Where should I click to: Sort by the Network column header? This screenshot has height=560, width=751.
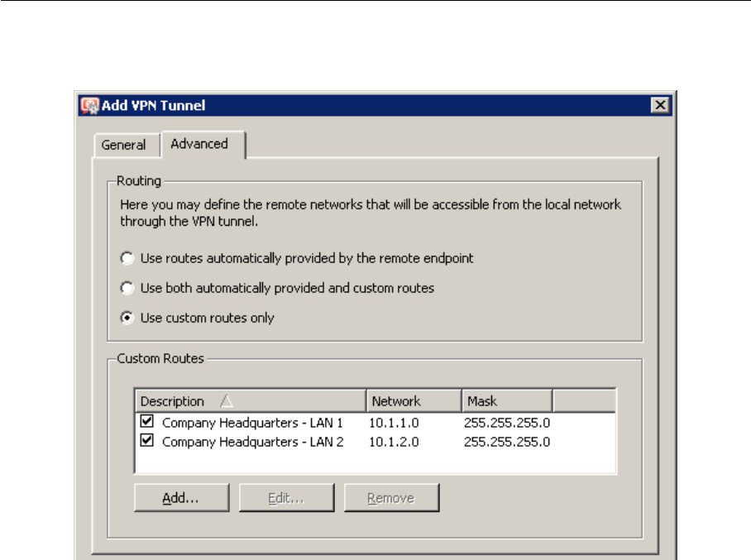(396, 401)
